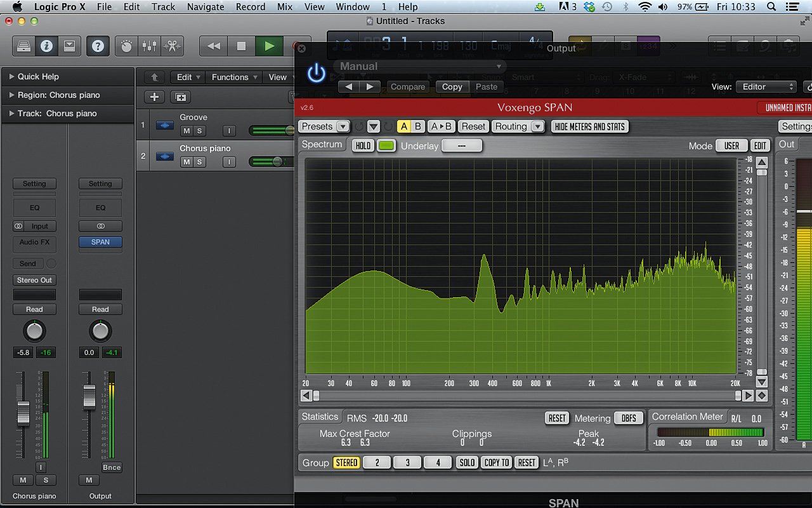The height and width of the screenshot is (508, 812).
Task: Click Hide Meters and Stats button
Action: pyautogui.click(x=589, y=126)
